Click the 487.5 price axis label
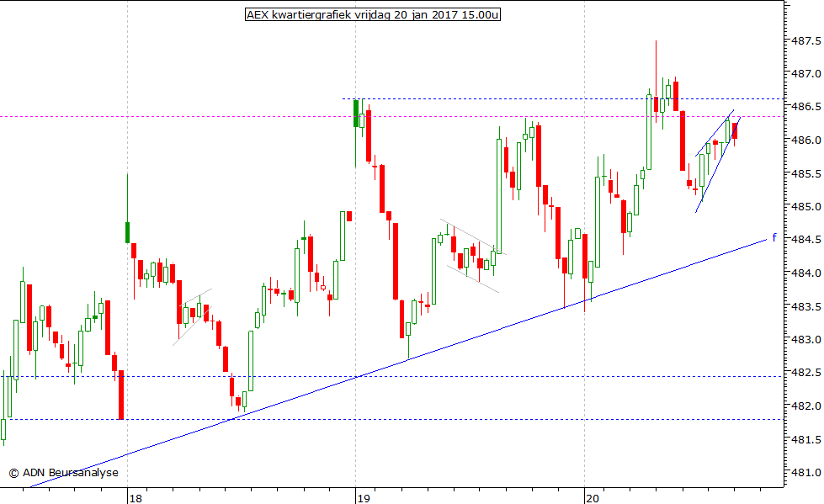This screenshot has width=824, height=504. [x=806, y=40]
